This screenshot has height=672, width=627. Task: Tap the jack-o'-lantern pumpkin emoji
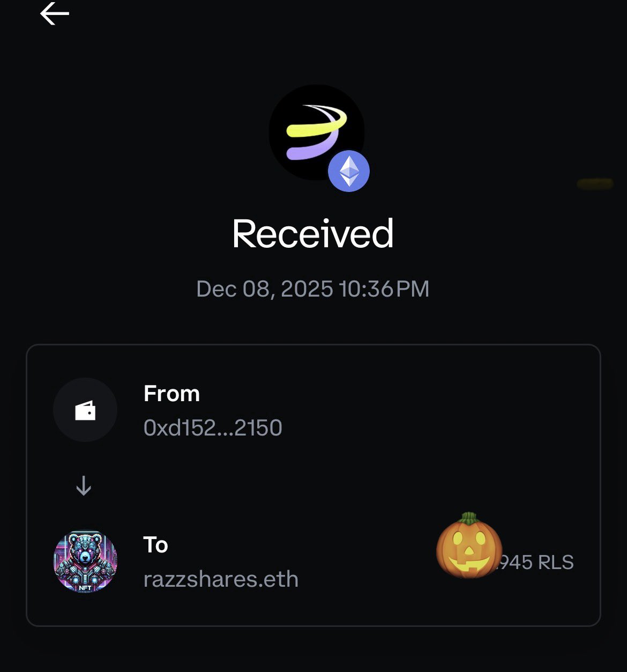[x=468, y=546]
